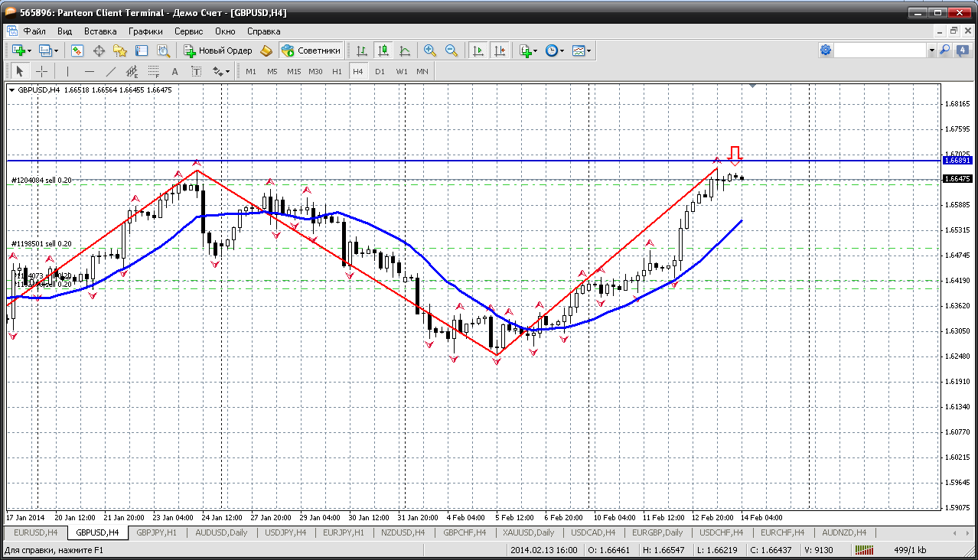Toggle chart auto scroll icon
The height and width of the screenshot is (560, 978).
click(478, 50)
